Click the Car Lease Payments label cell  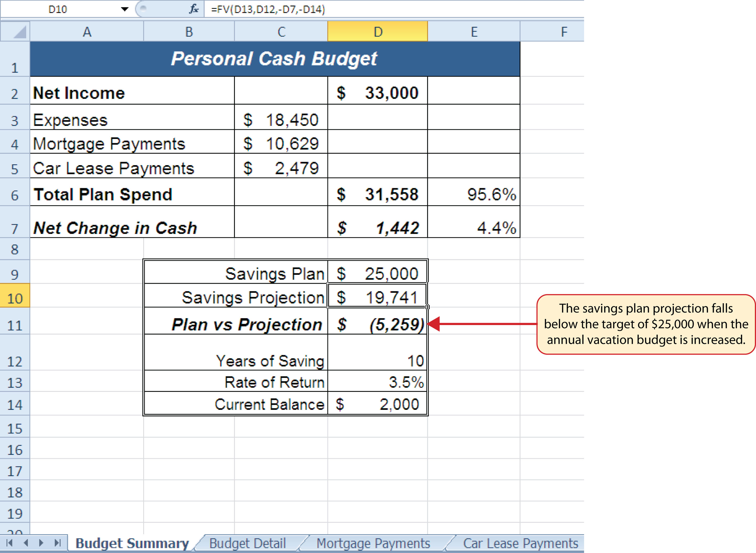[132, 166]
